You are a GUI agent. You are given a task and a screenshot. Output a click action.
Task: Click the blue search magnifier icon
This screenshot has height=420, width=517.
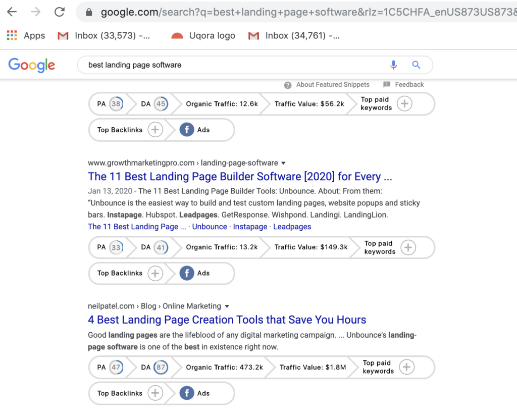click(x=416, y=65)
